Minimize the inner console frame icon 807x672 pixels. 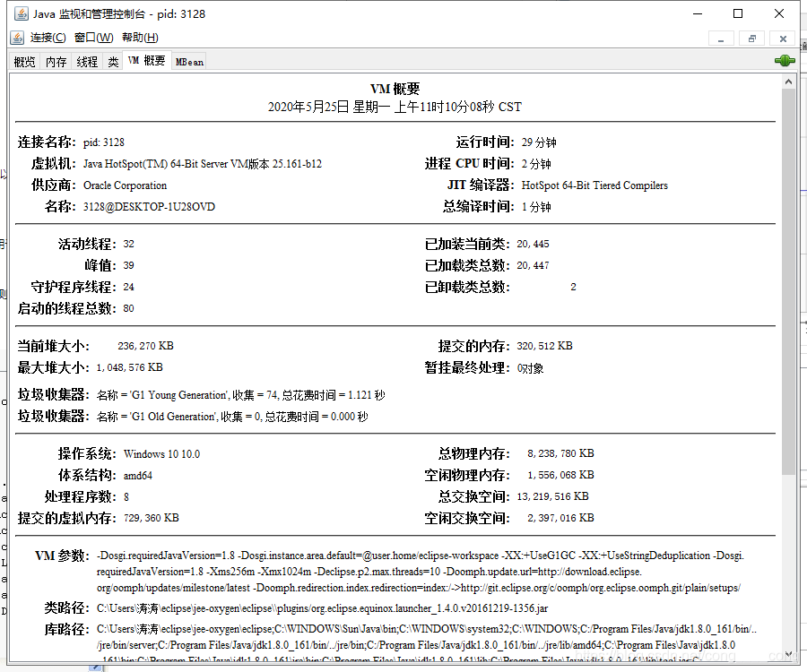(x=720, y=39)
